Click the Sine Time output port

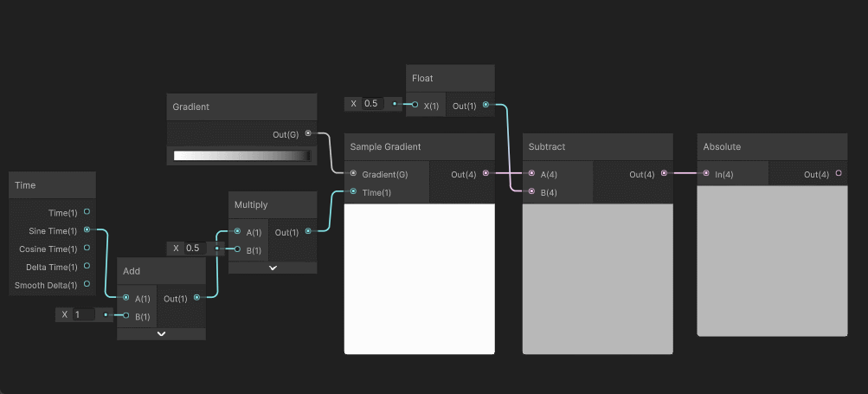(87, 230)
